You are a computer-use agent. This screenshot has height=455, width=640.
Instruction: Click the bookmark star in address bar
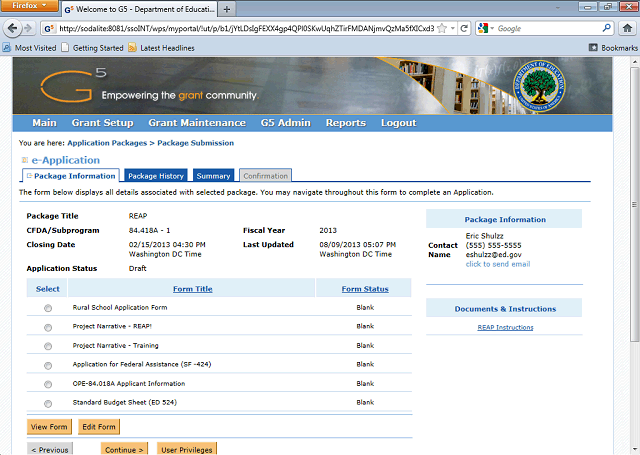coord(442,28)
